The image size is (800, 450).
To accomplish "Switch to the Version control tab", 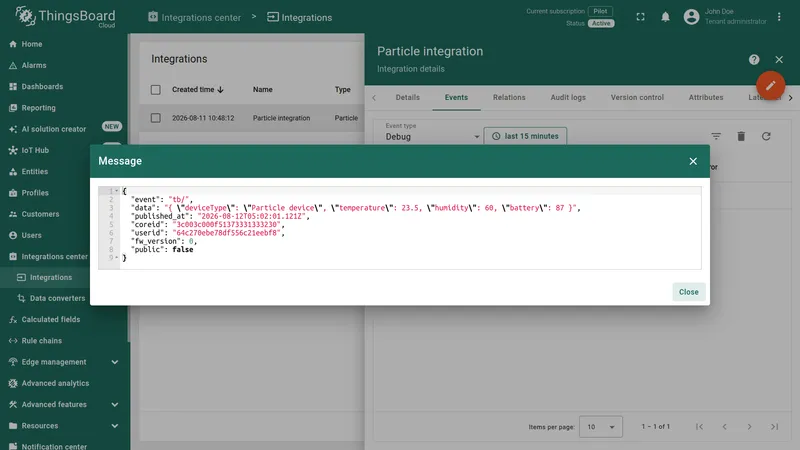I will click(x=637, y=97).
